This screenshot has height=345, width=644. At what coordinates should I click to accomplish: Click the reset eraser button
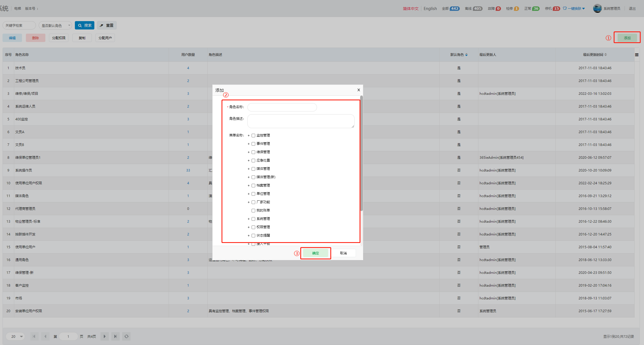pyautogui.click(x=107, y=25)
